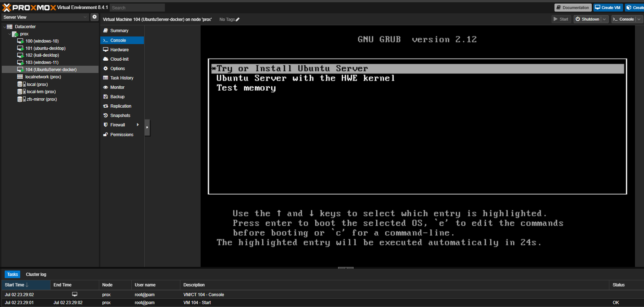Click the Status column header
The height and width of the screenshot is (307, 644).
[626, 285]
